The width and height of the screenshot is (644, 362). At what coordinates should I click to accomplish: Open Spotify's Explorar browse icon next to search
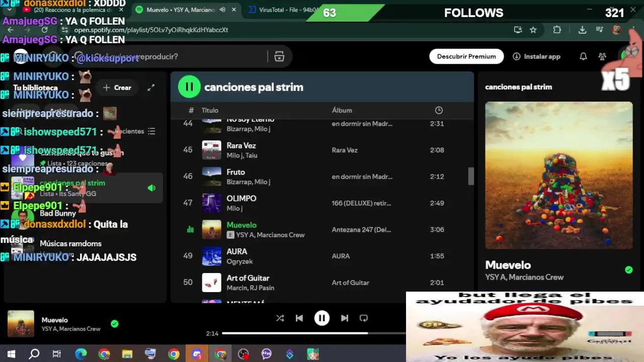click(x=279, y=56)
